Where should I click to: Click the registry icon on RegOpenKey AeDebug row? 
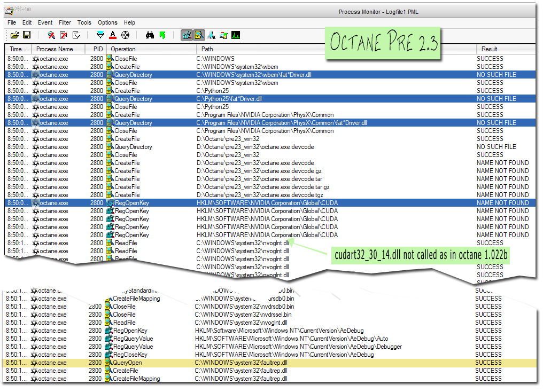108,331
